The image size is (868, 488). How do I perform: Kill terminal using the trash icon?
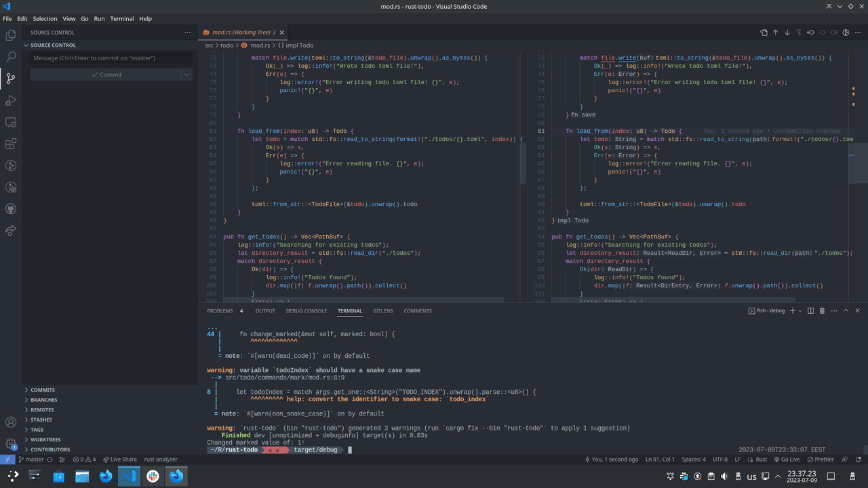(822, 311)
